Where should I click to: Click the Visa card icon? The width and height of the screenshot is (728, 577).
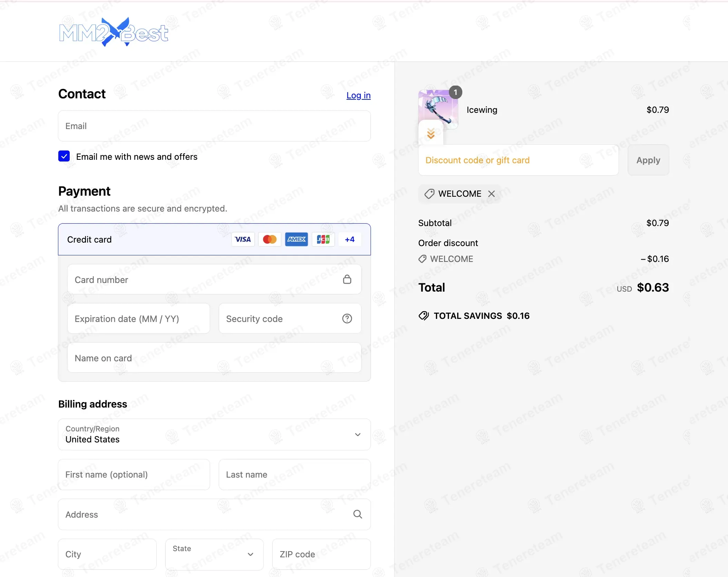(243, 239)
